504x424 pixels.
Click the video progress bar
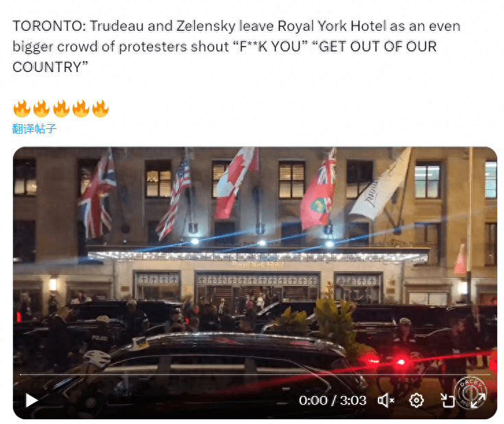[x=255, y=375]
